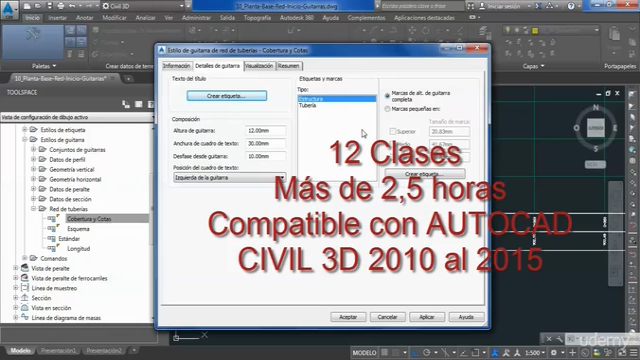
Task: Select Tubería in the Tipo list
Action: click(307, 105)
